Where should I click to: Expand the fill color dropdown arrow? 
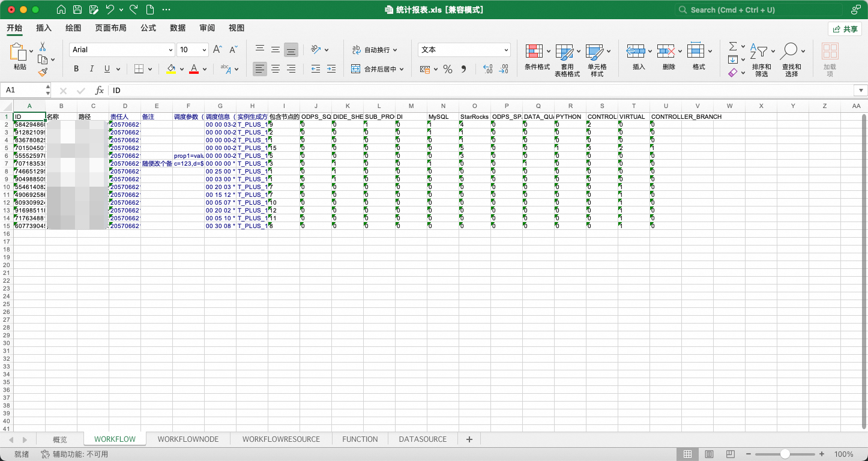(182, 70)
